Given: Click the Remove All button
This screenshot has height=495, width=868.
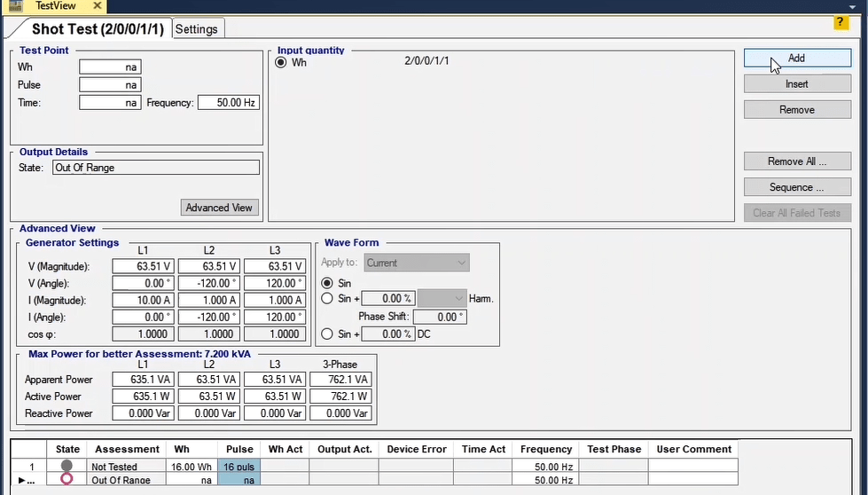Looking at the screenshot, I should (x=796, y=161).
